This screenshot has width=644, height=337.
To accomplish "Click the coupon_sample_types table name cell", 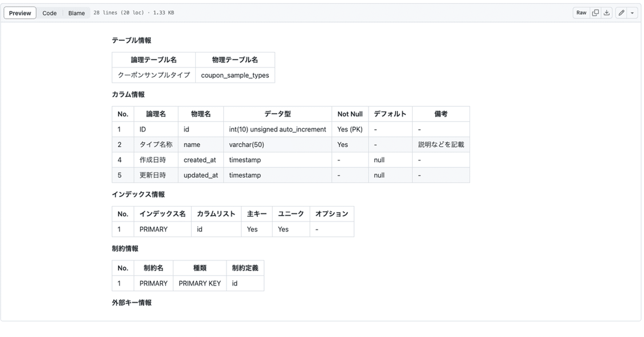I will [x=235, y=75].
